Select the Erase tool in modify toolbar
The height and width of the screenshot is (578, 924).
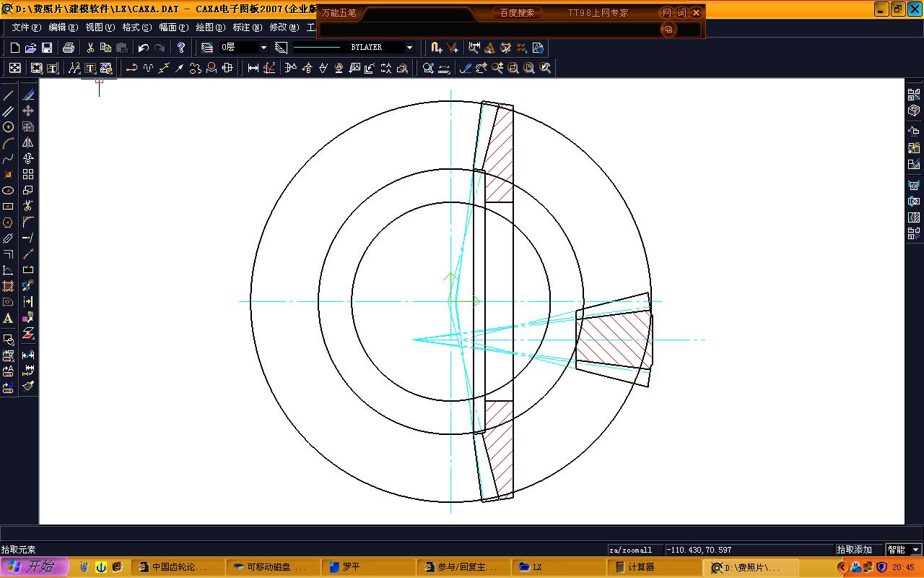coord(28,95)
